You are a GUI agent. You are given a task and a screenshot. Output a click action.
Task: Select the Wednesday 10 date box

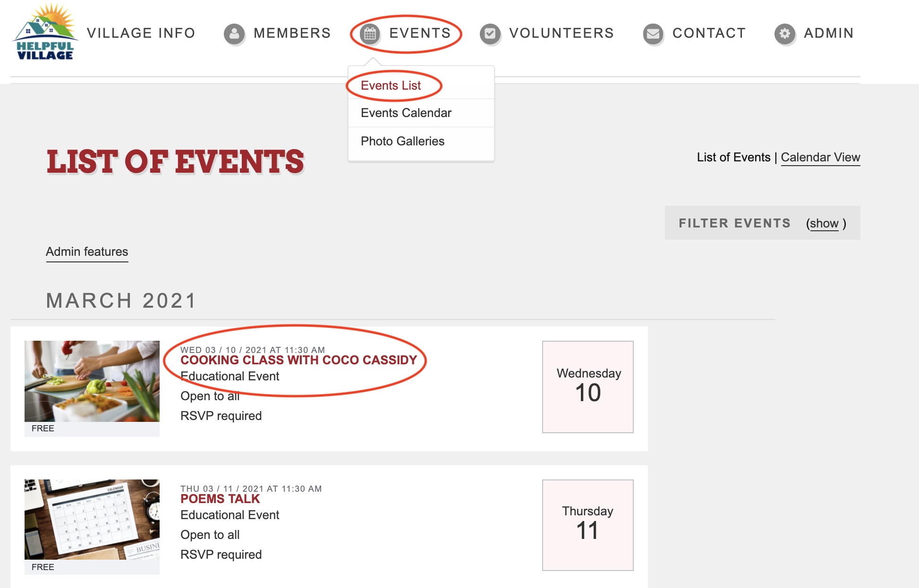[x=588, y=387]
